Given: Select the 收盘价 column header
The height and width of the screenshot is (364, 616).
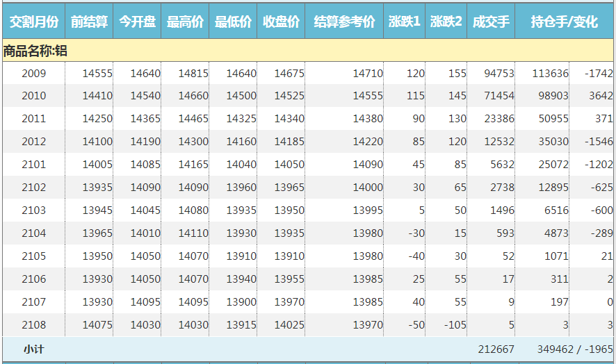Looking at the screenshot, I should [x=281, y=22].
